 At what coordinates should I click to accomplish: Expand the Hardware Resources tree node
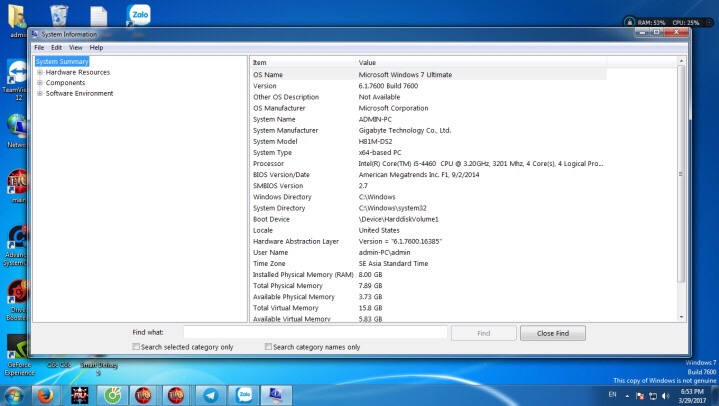click(x=40, y=72)
